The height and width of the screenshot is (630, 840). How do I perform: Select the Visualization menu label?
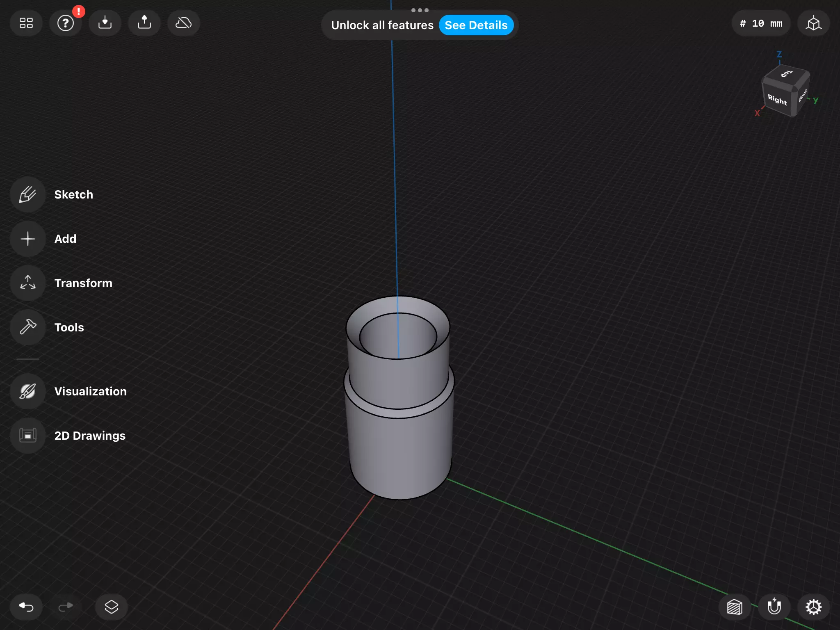tap(91, 391)
